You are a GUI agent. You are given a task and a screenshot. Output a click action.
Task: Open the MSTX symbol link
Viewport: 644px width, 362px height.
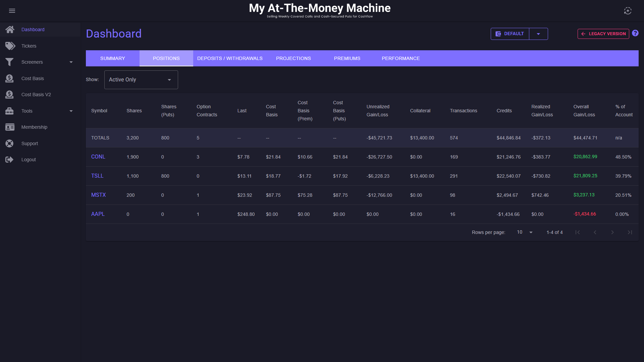[98, 195]
